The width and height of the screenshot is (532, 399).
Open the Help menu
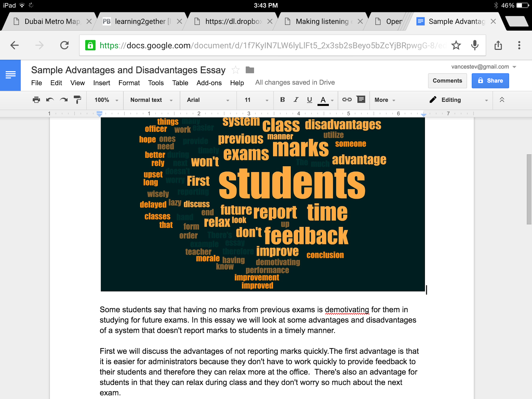[x=237, y=83]
